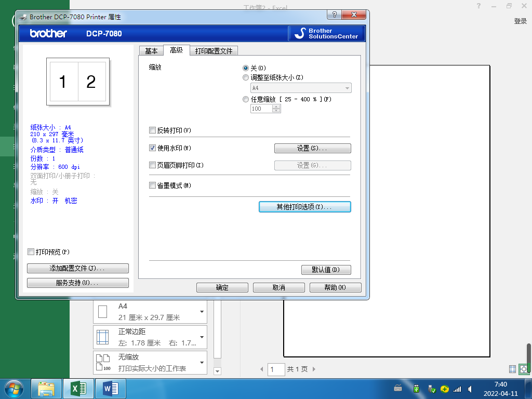Click the 介质类型 : 普通纸 summary text

click(x=57, y=150)
